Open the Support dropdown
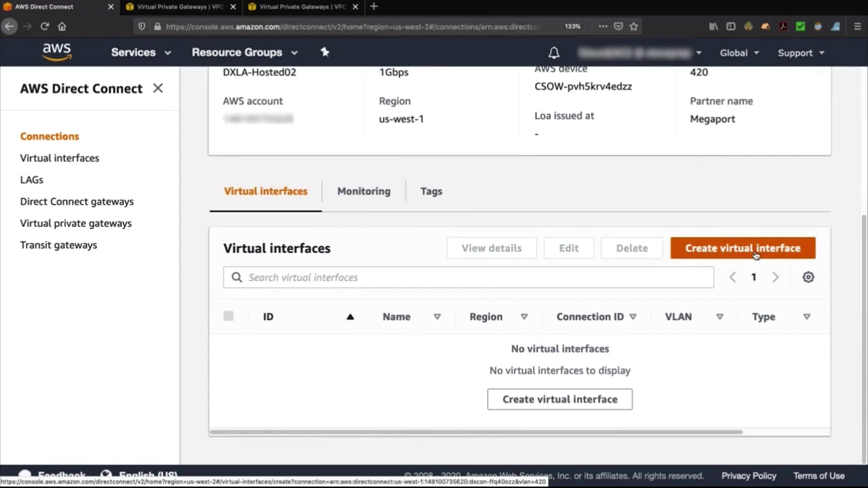The height and width of the screenshot is (488, 868). click(801, 53)
